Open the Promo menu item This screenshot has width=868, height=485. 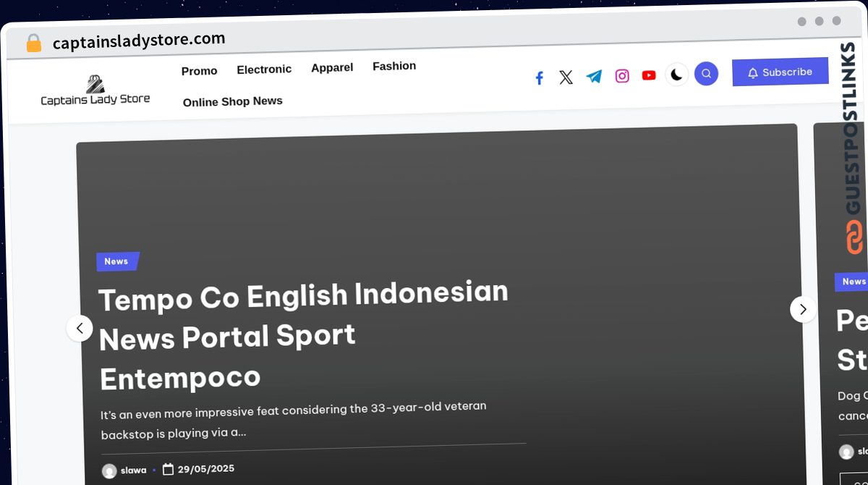[199, 71]
